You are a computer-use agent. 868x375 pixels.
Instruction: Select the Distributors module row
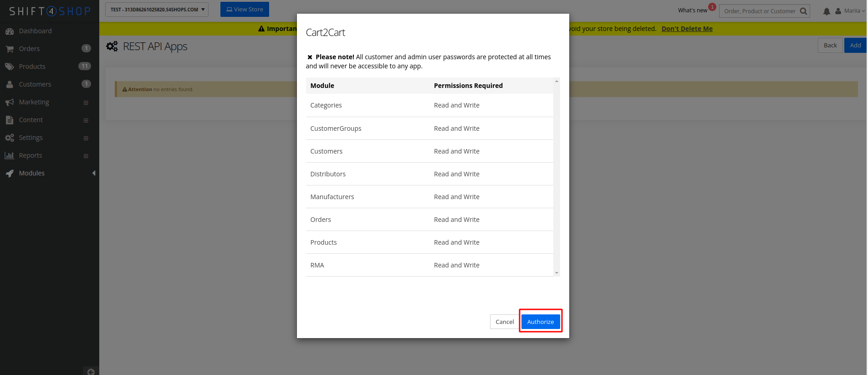(429, 174)
